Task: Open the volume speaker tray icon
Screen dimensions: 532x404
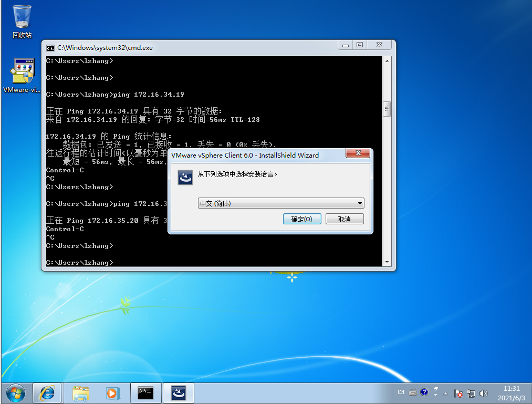Action: click(x=484, y=393)
